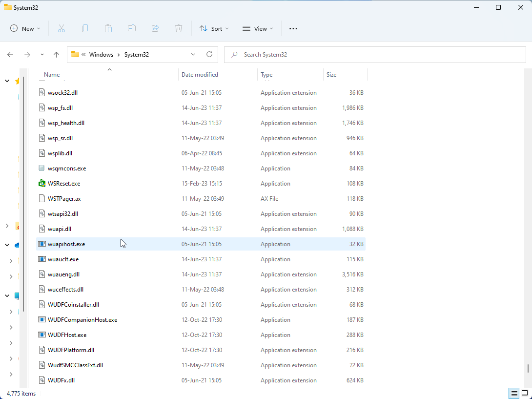Go back with the left arrow
Image resolution: width=532 pixels, height=399 pixels.
[10, 55]
